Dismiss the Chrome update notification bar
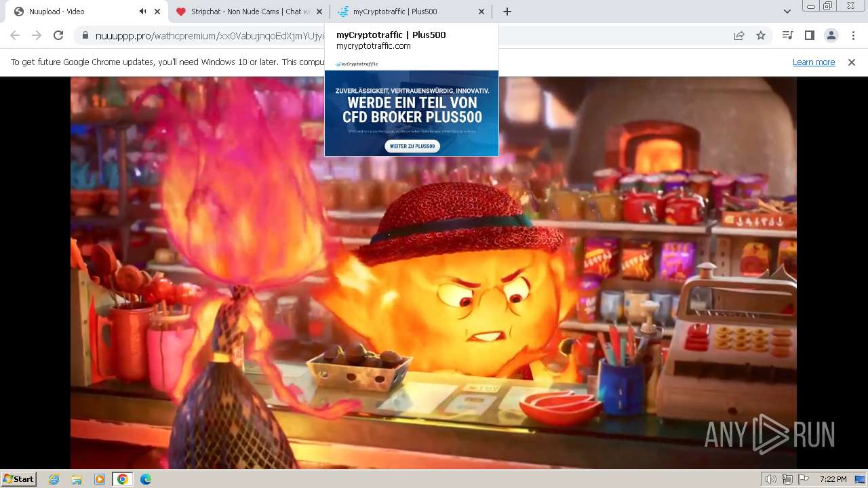 pyautogui.click(x=852, y=62)
